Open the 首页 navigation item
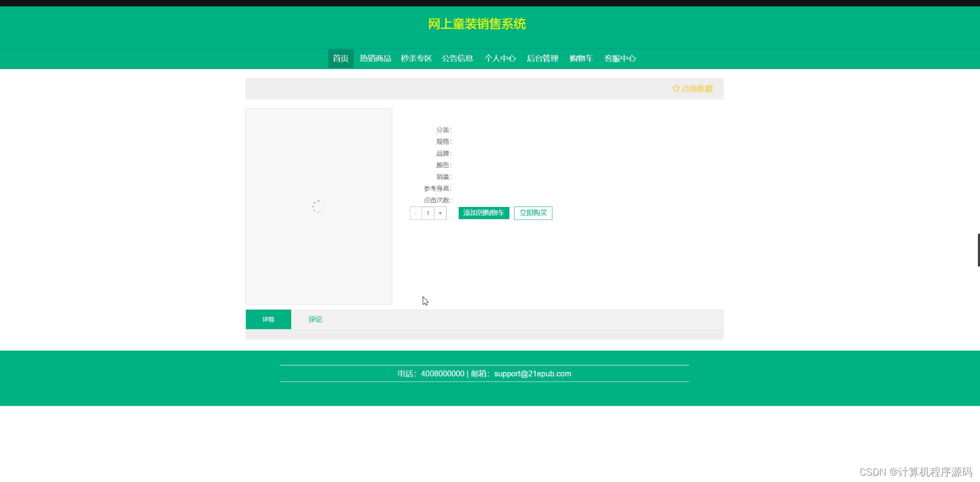The height and width of the screenshot is (482, 980). click(x=340, y=59)
